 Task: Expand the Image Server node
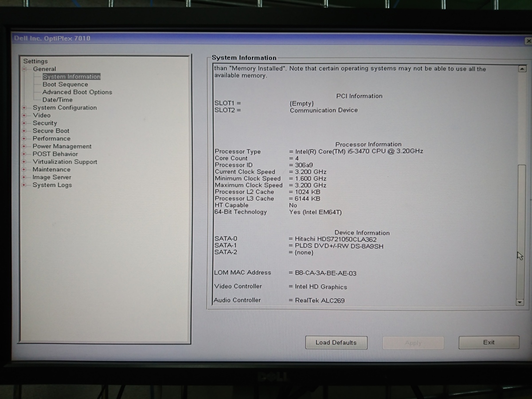(x=24, y=177)
